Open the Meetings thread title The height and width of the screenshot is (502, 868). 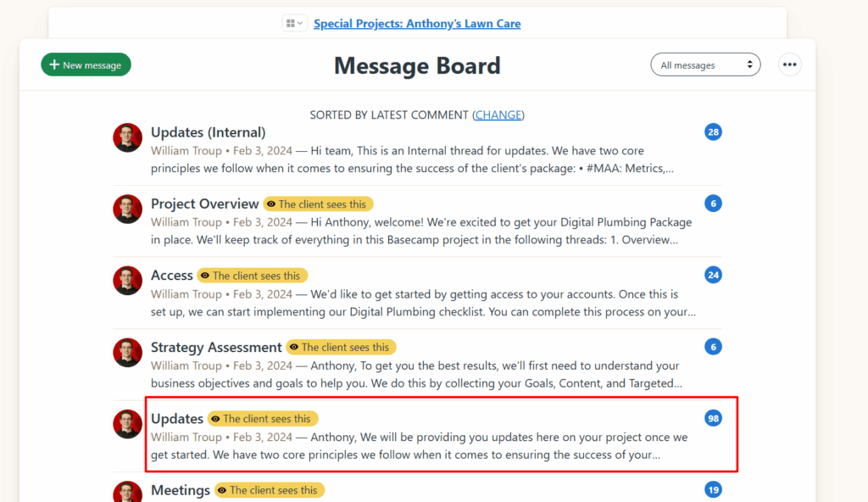tap(180, 490)
